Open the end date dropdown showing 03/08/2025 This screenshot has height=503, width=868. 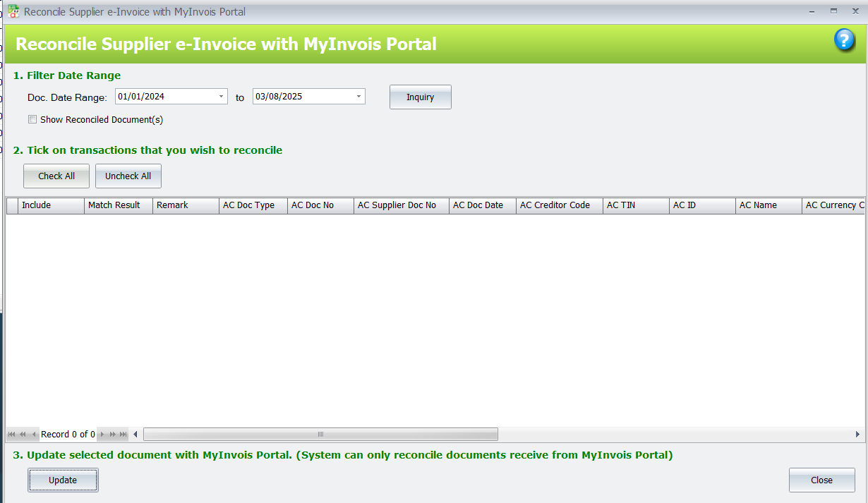click(358, 97)
